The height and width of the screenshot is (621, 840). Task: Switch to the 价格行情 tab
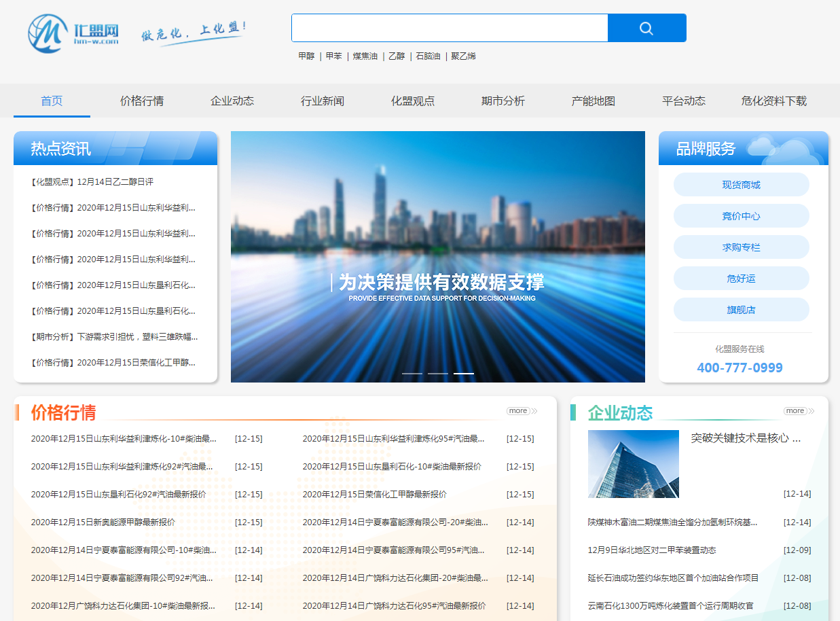142,101
